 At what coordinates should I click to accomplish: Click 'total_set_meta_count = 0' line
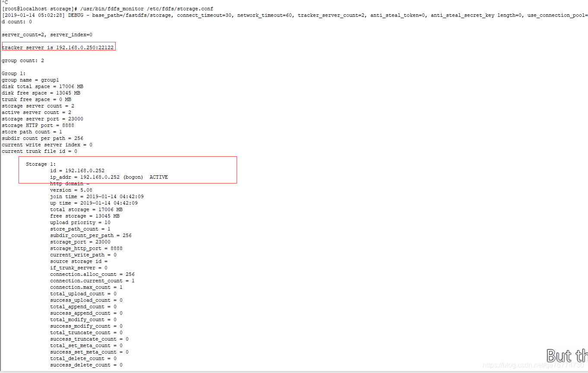pos(86,345)
